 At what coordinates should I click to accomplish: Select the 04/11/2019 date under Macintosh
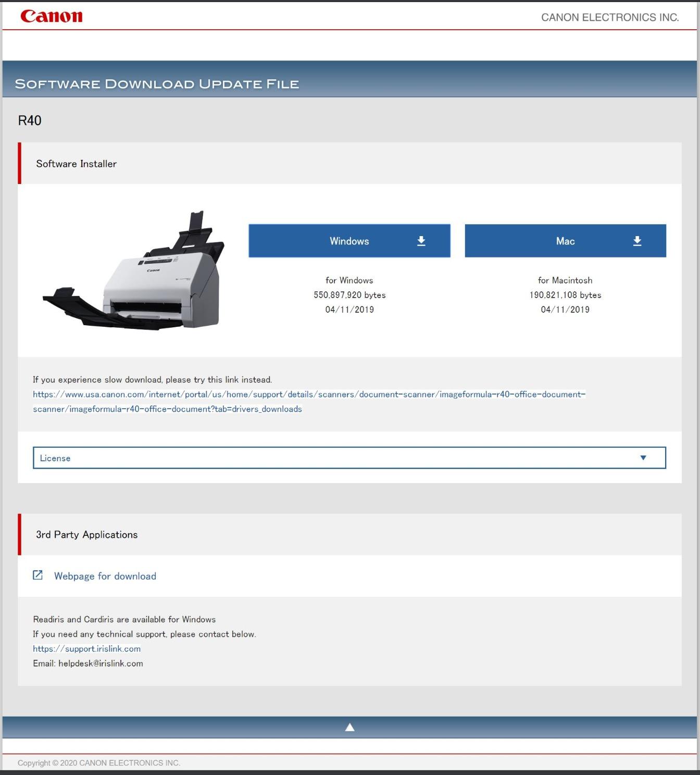pyautogui.click(x=565, y=310)
